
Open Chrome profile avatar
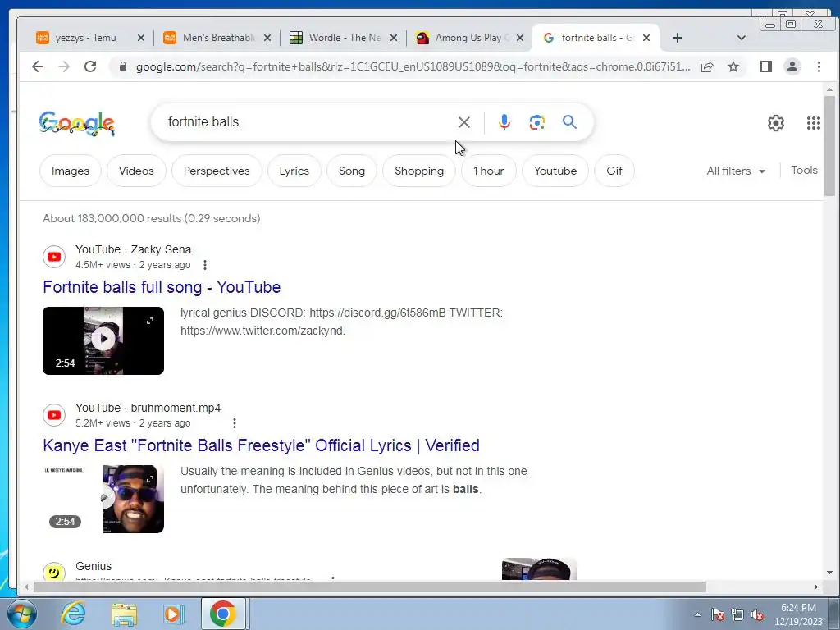[792, 66]
